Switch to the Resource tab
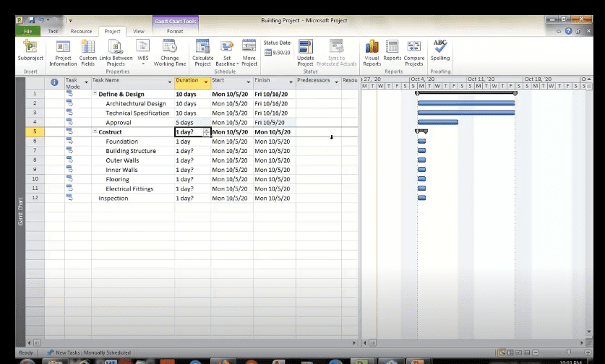605x364 pixels. coord(81,31)
